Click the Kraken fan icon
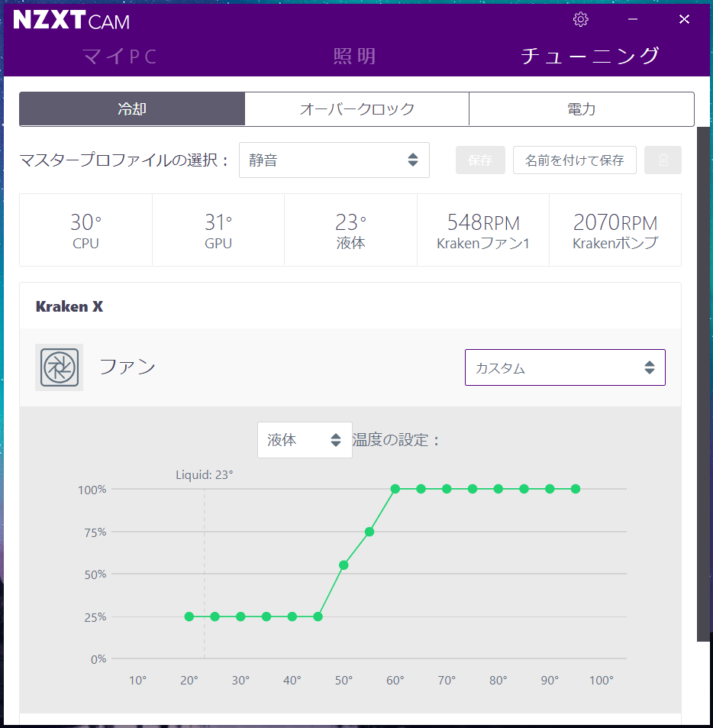This screenshot has width=713, height=728. coord(59,367)
